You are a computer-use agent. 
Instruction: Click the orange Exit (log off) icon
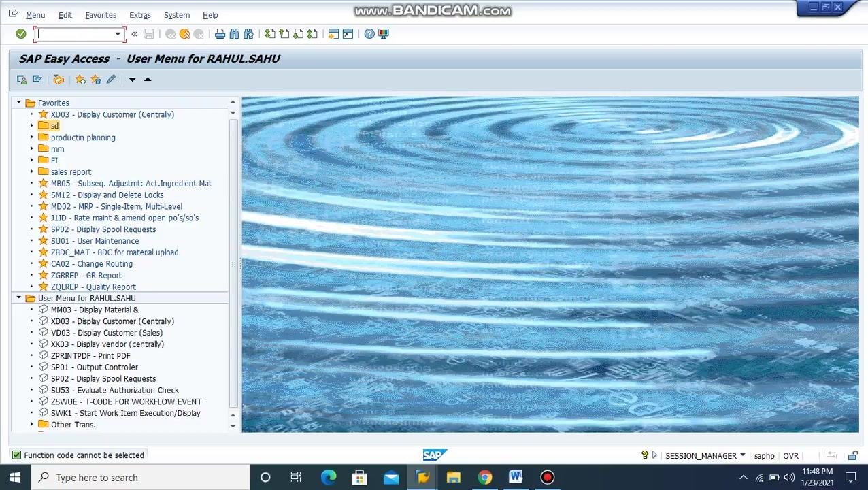pyautogui.click(x=184, y=34)
